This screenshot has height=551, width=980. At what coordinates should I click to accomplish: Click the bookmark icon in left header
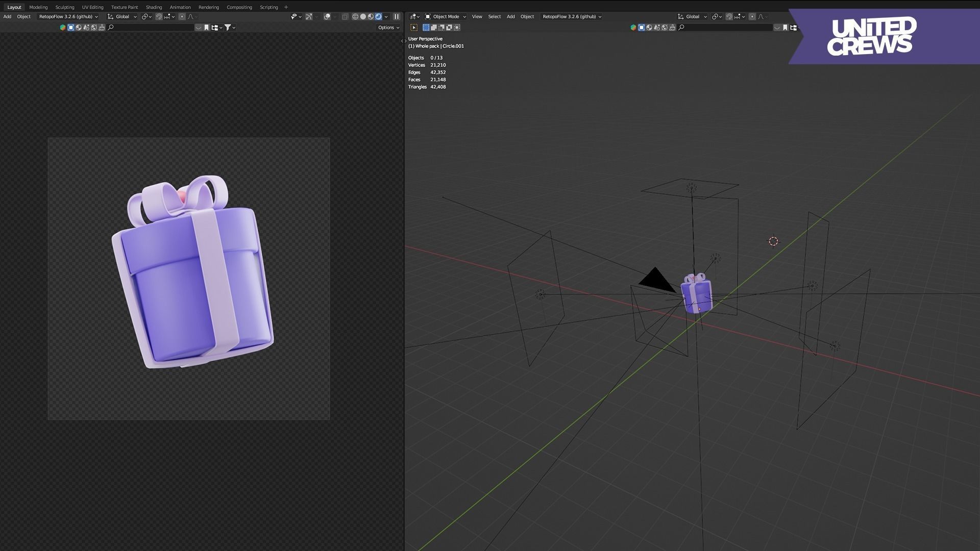click(x=206, y=28)
